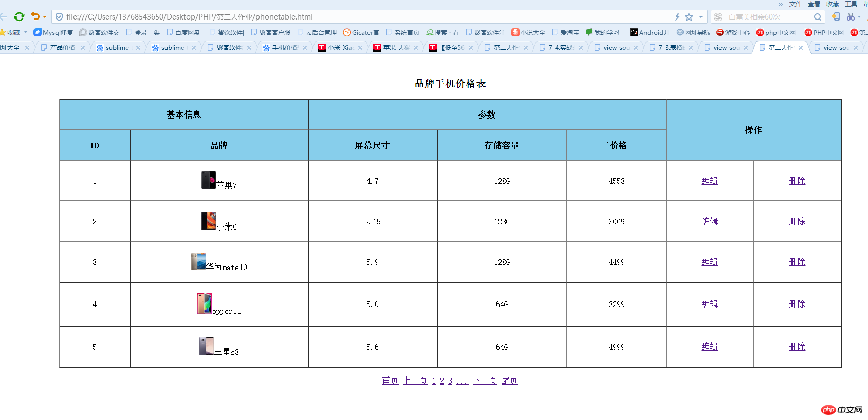Click the 苹果7 phone thumbnail image
The image size is (868, 420).
click(209, 180)
